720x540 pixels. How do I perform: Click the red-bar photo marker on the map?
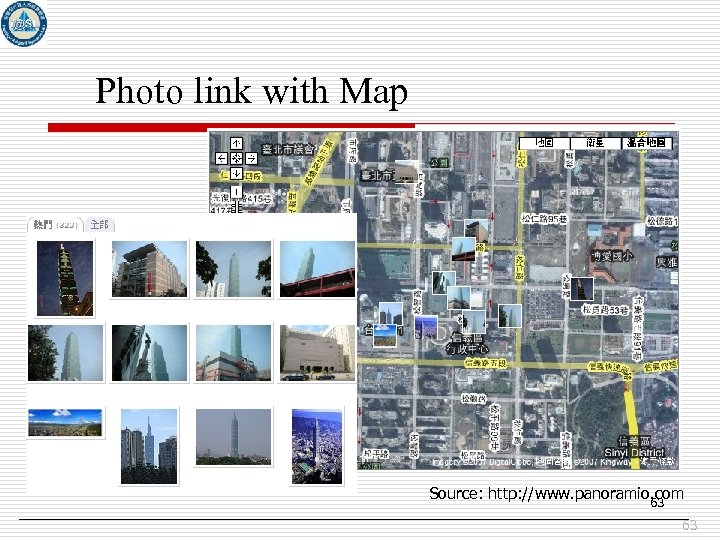[463, 249]
